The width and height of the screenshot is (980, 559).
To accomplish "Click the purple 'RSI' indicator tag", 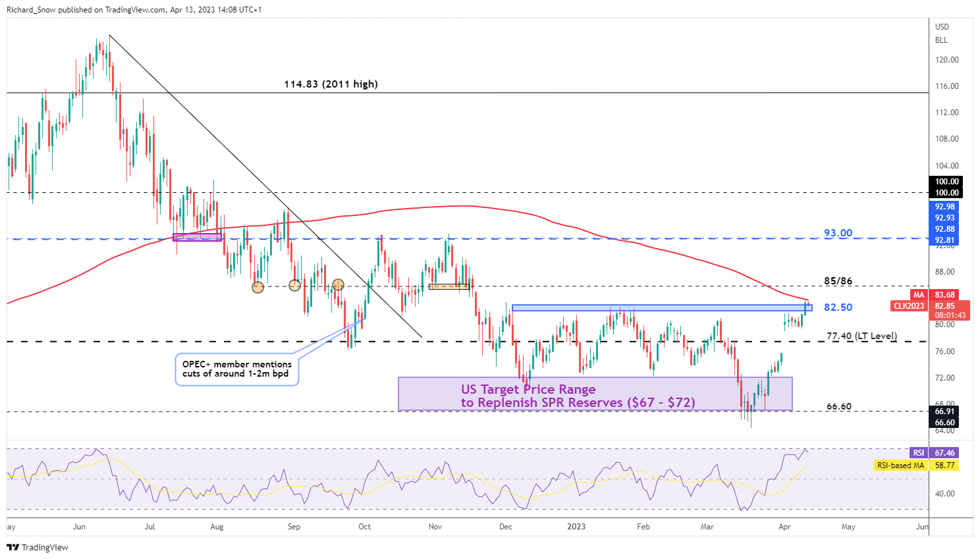I will pyautogui.click(x=919, y=453).
